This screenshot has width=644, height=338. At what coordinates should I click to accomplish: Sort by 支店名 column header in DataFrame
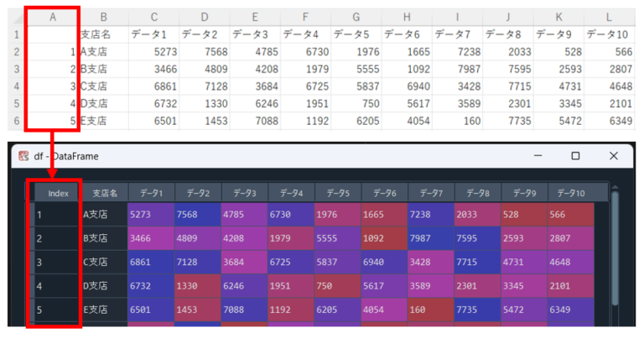pos(104,193)
